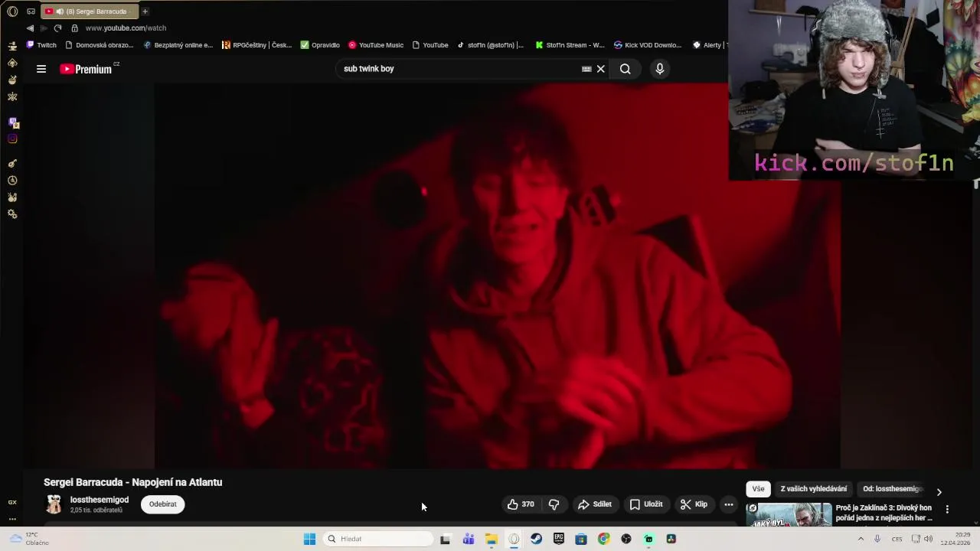Share the video via Sdílet
980x551 pixels.
click(595, 504)
